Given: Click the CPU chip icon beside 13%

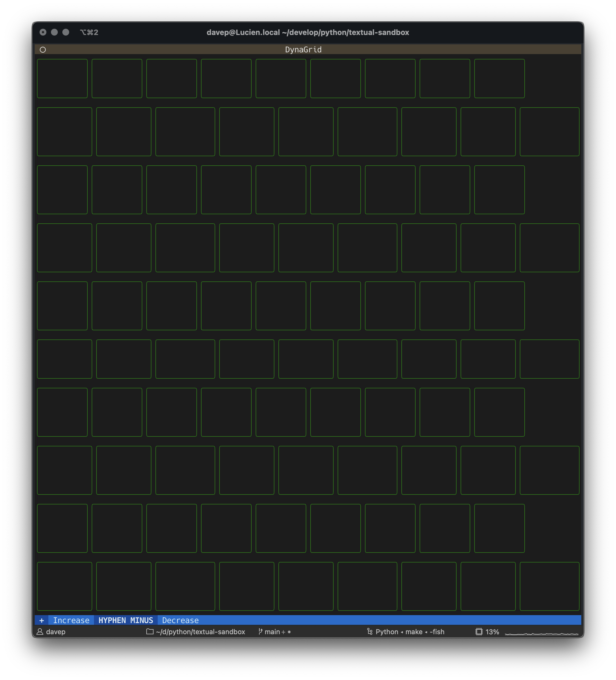Looking at the screenshot, I should coord(479,631).
